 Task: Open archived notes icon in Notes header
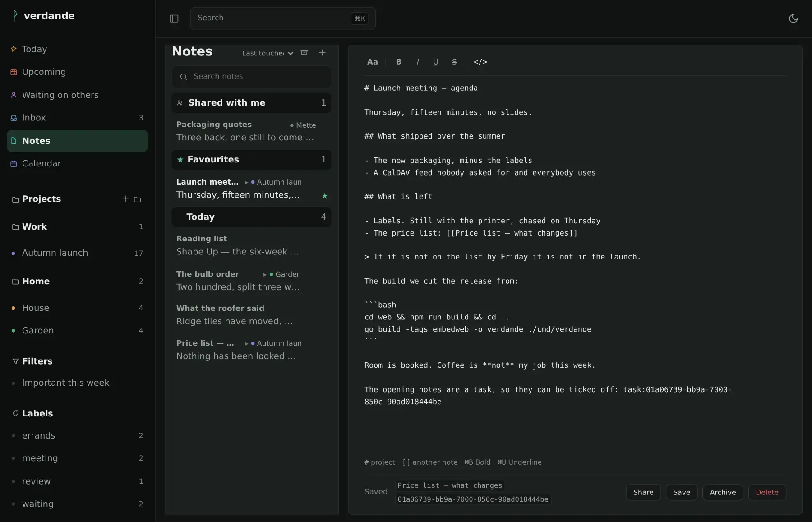coord(304,53)
